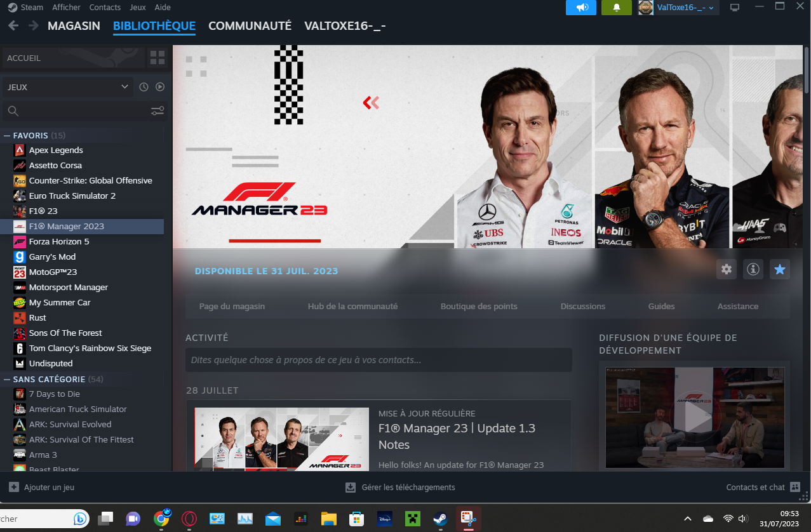Collapse the SANS CATÉGORIE section
Screen dimensions: 811x532
[7, 379]
